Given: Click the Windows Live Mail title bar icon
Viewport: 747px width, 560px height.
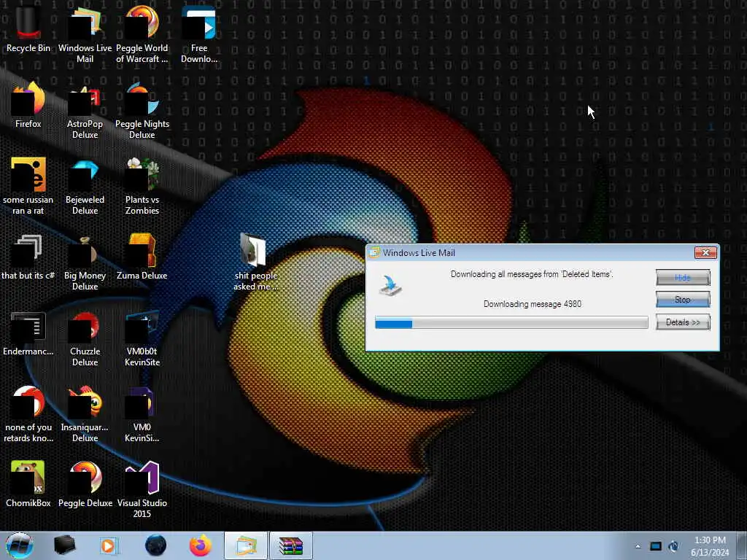Looking at the screenshot, I should [374, 252].
